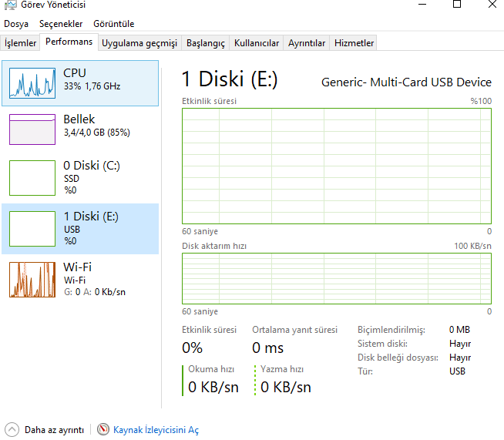The width and height of the screenshot is (504, 440).
Task: Open the Görüntüle menu
Action: (x=113, y=24)
